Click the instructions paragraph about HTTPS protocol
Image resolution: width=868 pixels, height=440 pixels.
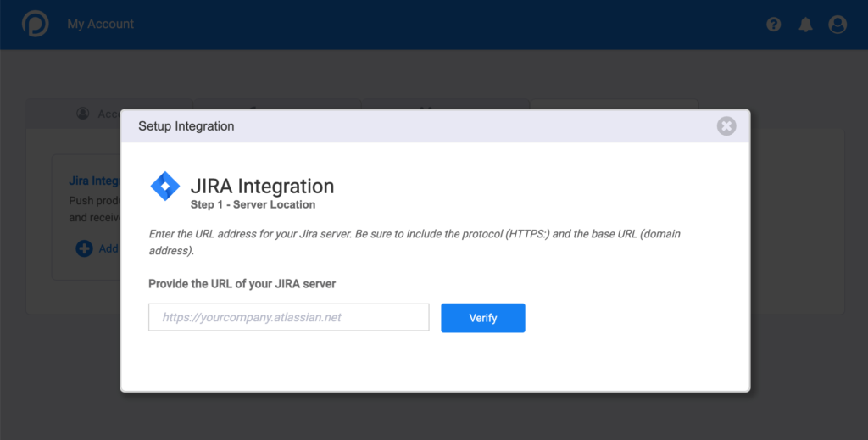pyautogui.click(x=415, y=242)
